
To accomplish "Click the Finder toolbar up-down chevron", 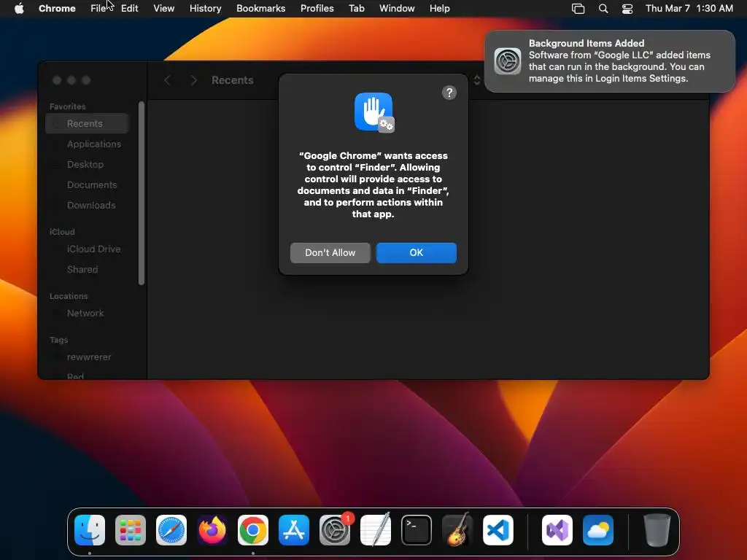I will pyautogui.click(x=476, y=80).
